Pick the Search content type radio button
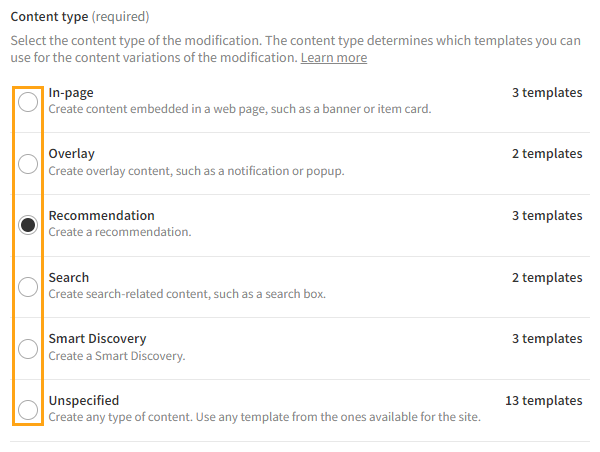600x452 pixels. tap(28, 287)
